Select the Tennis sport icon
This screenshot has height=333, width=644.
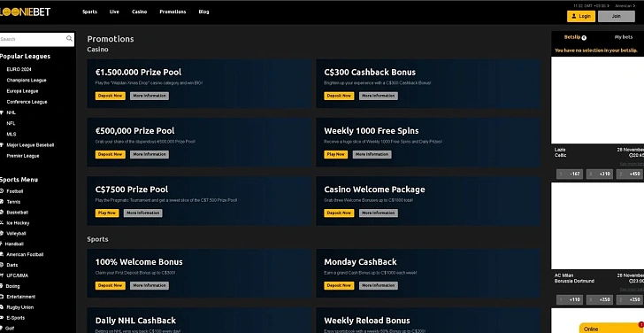(2, 202)
